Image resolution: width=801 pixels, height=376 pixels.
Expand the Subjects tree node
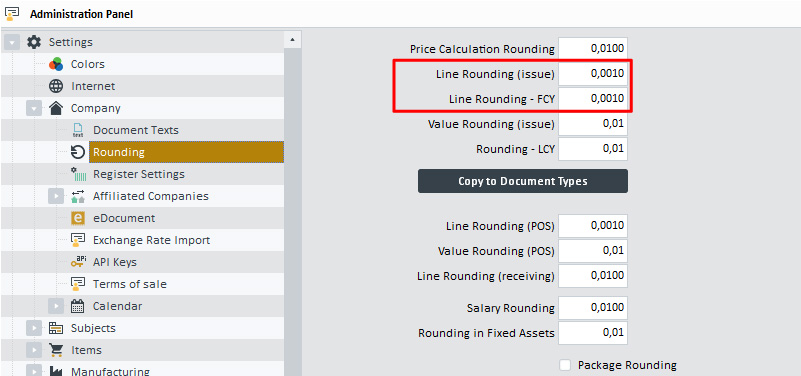click(x=34, y=328)
